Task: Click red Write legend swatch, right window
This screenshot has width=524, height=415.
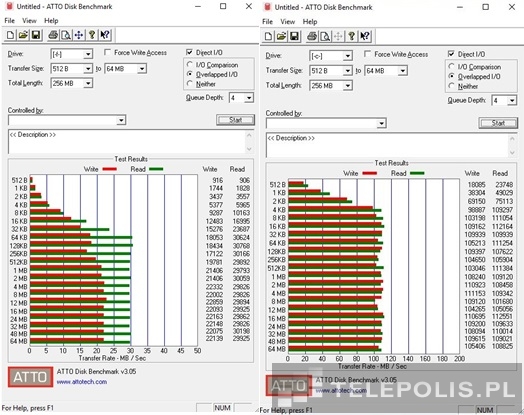Action: pyautogui.click(x=369, y=173)
